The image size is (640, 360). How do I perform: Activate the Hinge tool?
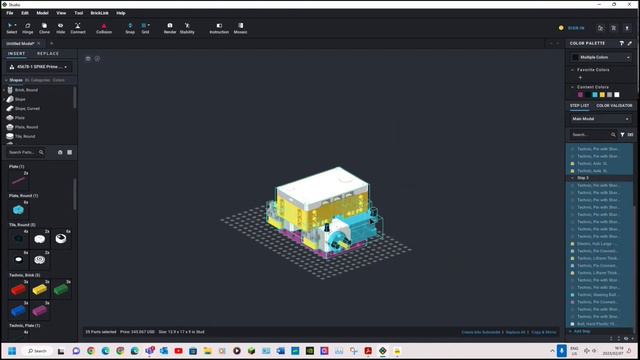pyautogui.click(x=27, y=28)
